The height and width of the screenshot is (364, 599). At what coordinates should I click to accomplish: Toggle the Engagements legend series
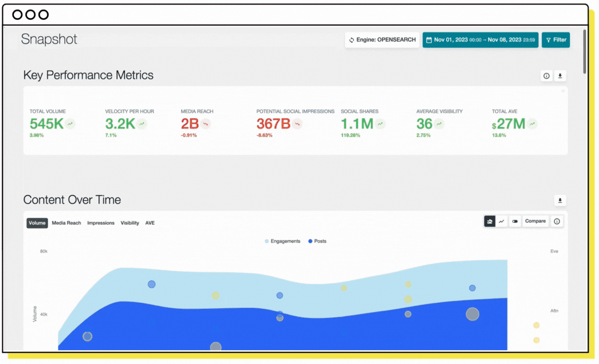click(282, 241)
